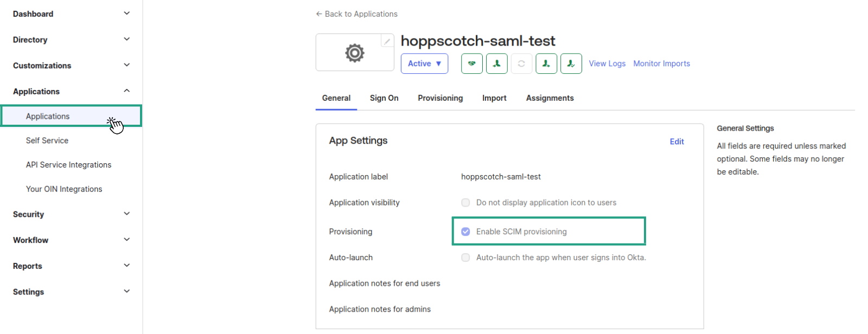Enable Auto-launch the app checkbox
The height and width of the screenshot is (334, 868).
coord(465,258)
